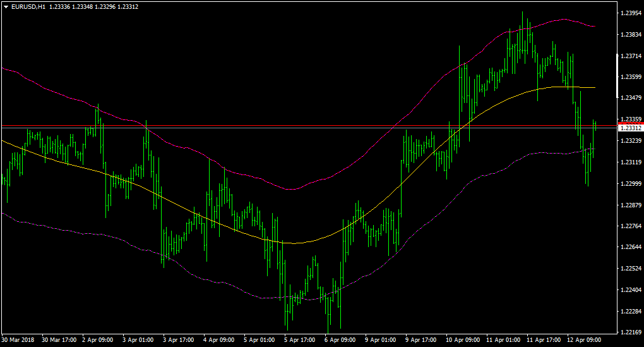Click price axis label 1.22764
The width and height of the screenshot is (644, 347).
point(631,226)
